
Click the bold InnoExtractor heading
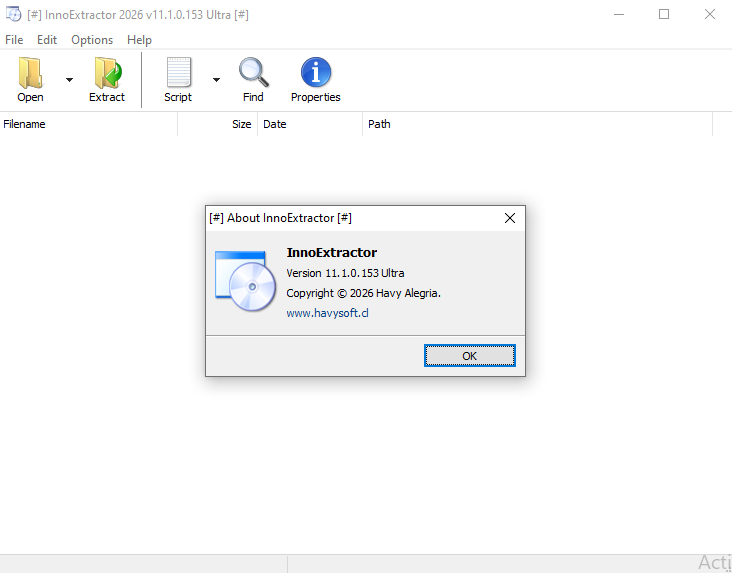point(332,253)
